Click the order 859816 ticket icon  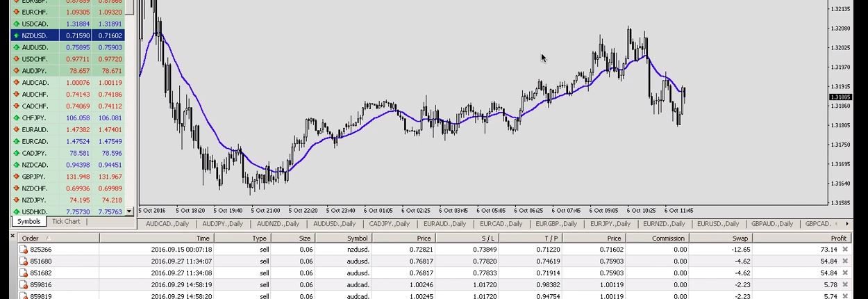23,284
